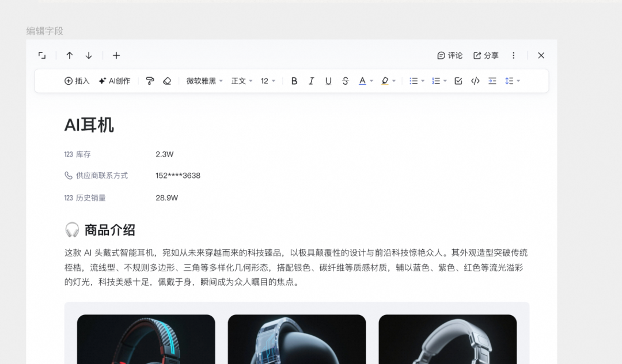
Task: Toggle italic formatting
Action: coord(311,81)
